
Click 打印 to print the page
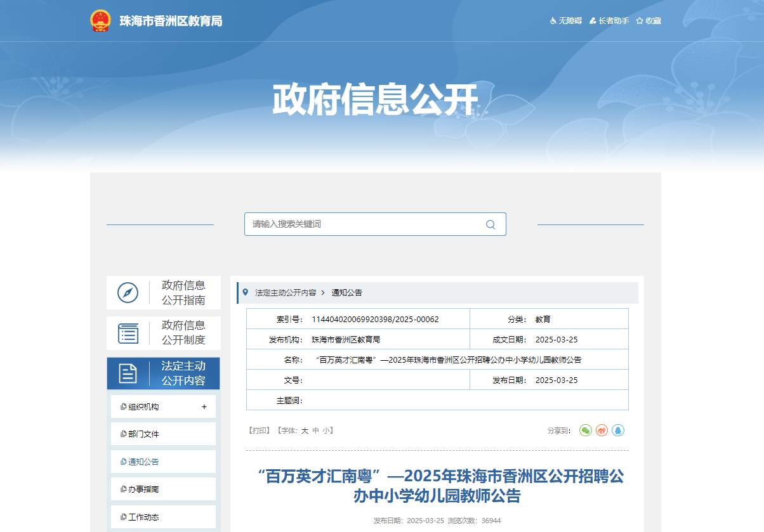click(x=260, y=431)
